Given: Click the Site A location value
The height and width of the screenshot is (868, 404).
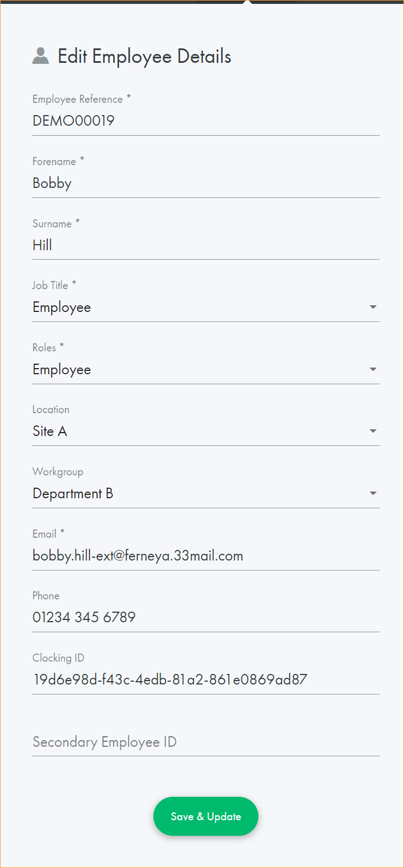Looking at the screenshot, I should (x=50, y=431).
